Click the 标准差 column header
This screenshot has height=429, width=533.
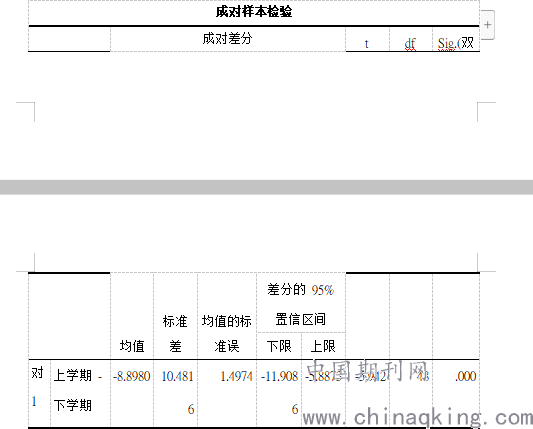click(x=175, y=333)
